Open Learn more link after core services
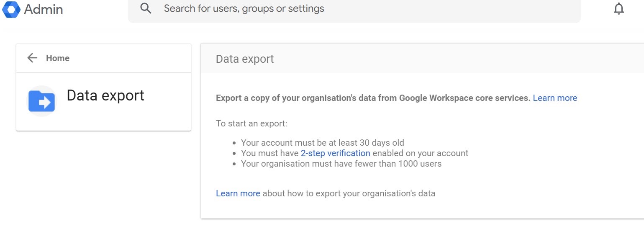The image size is (644, 229). pyautogui.click(x=555, y=98)
